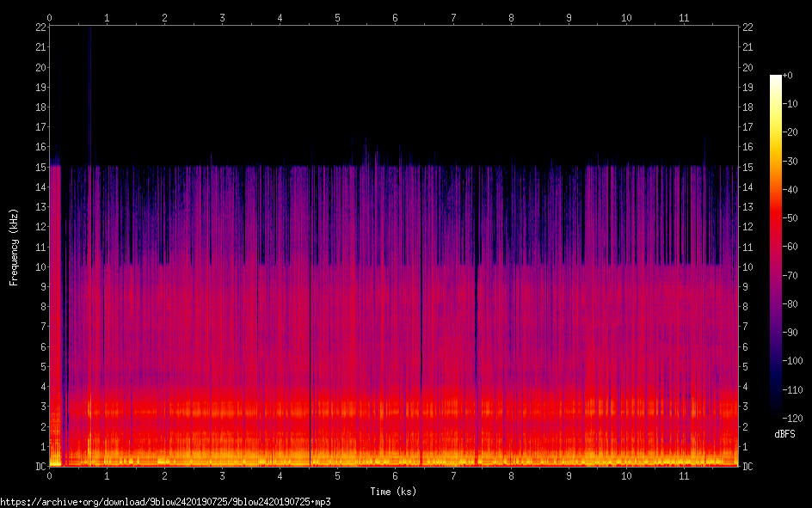
Task: Click '11' on the bottom time axis
Action: [x=684, y=476]
